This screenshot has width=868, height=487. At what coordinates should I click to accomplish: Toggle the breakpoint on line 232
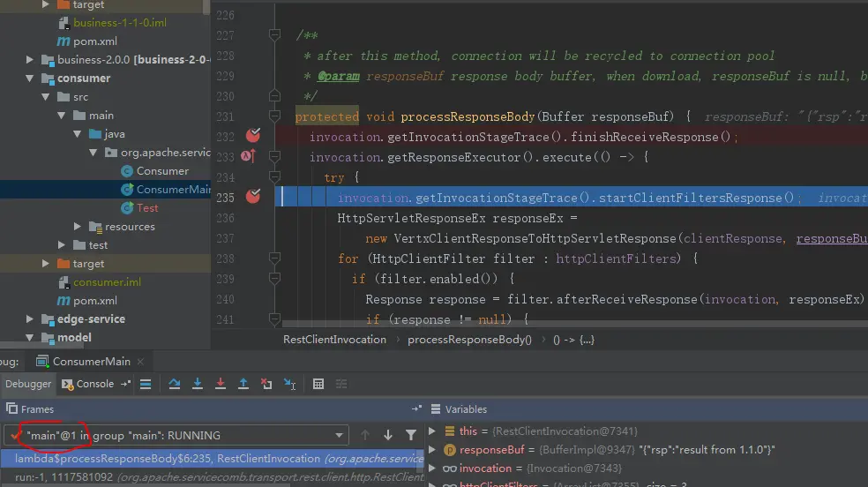click(253, 136)
